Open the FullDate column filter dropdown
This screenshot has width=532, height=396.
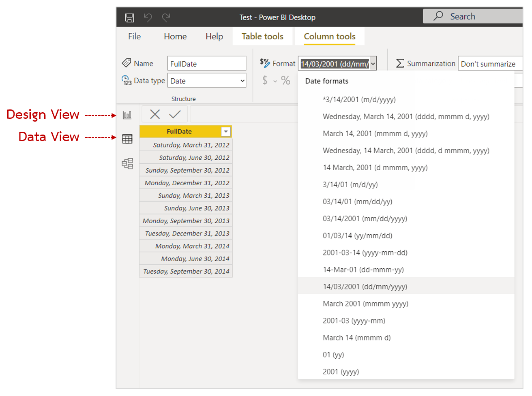coord(226,131)
